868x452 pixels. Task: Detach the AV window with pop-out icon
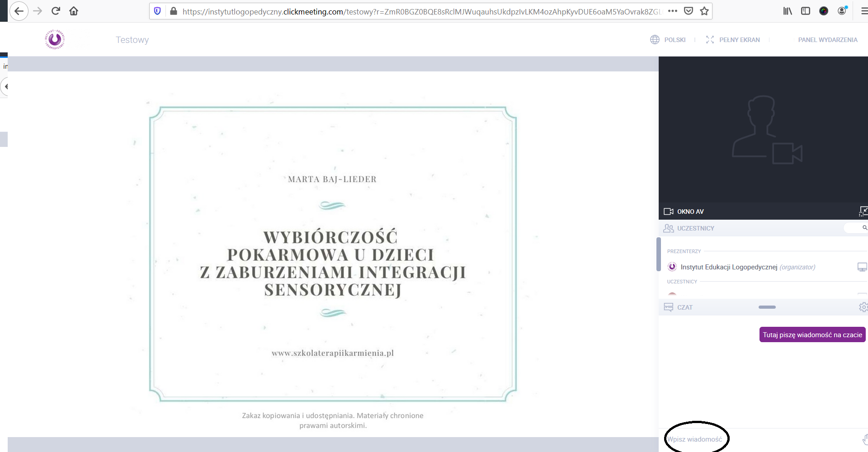click(x=863, y=211)
